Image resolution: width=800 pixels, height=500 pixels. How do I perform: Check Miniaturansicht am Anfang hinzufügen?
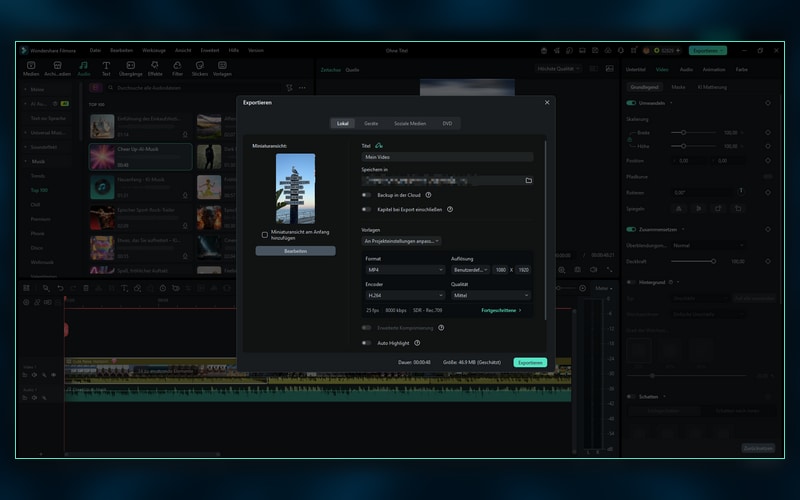pyautogui.click(x=265, y=235)
